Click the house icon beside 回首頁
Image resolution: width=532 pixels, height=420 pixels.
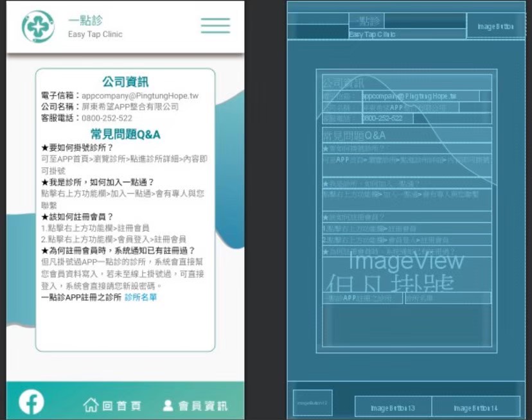point(91,405)
